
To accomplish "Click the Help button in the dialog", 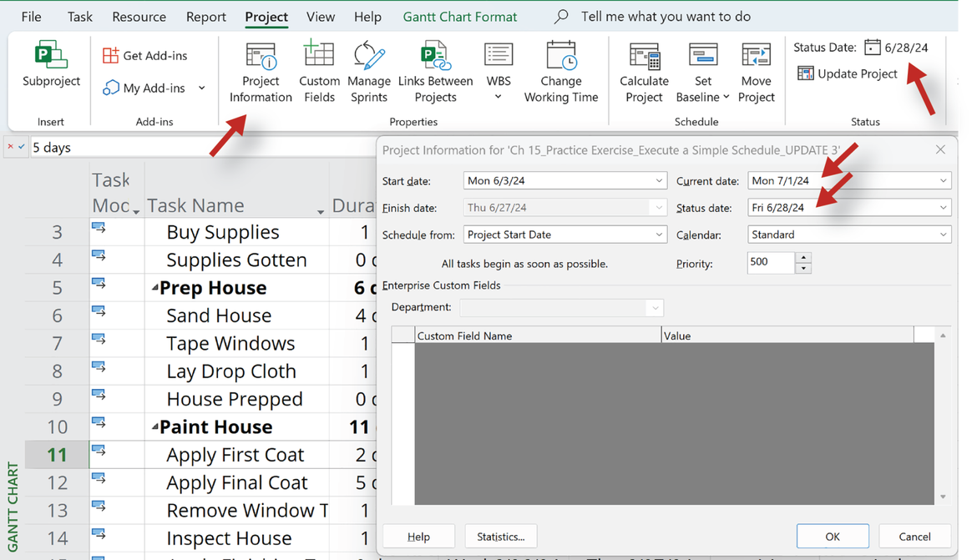I will pyautogui.click(x=418, y=537).
